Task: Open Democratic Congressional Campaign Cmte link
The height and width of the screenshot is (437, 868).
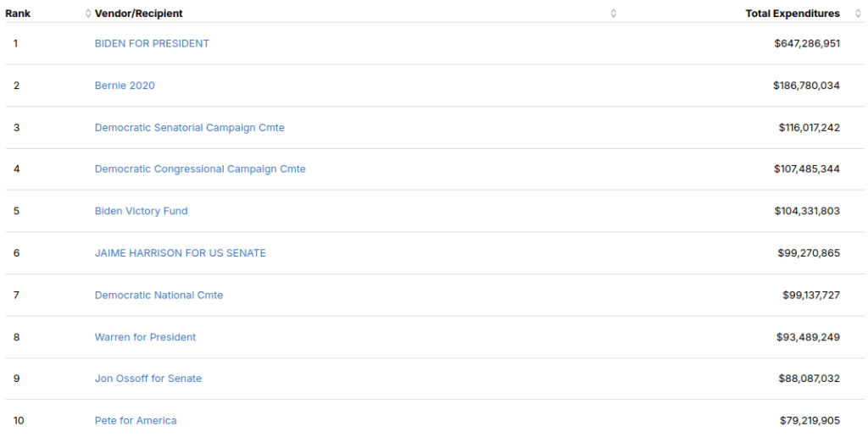Action: pyautogui.click(x=200, y=169)
